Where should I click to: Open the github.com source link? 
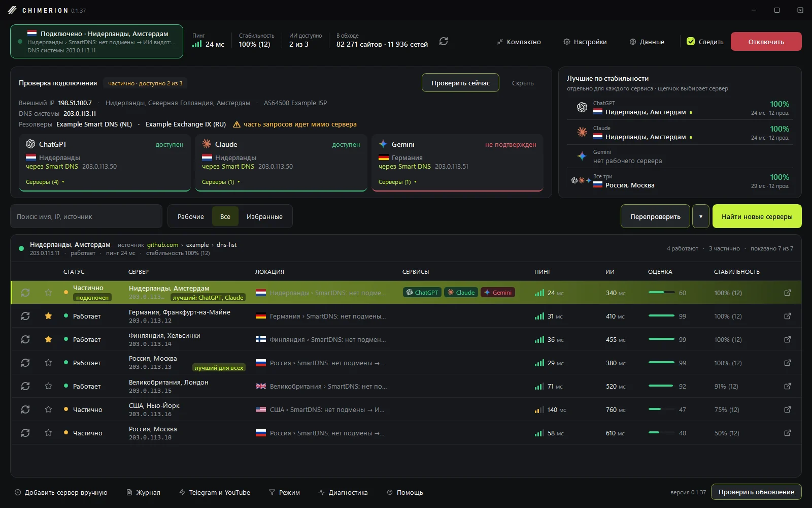[162, 245]
